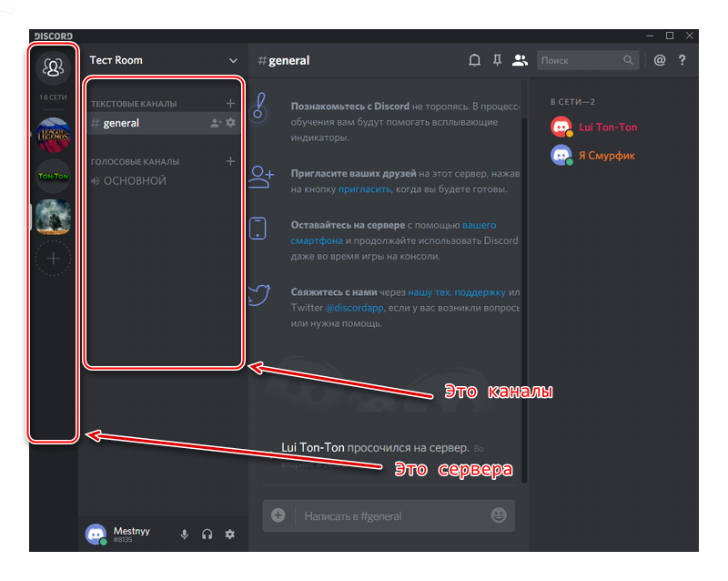
Task: Open user settings gear near Mestnyy
Action: click(x=230, y=535)
